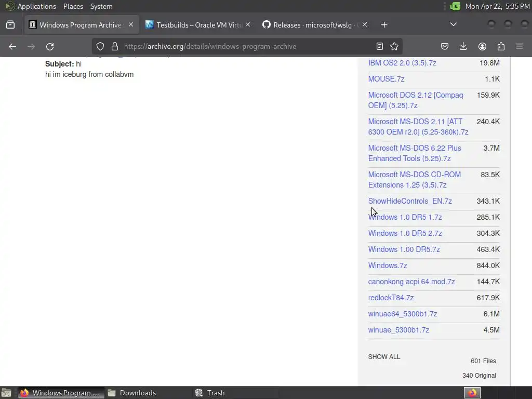Close the Windows Program Archive tab
The image size is (532, 399).
(x=131, y=25)
